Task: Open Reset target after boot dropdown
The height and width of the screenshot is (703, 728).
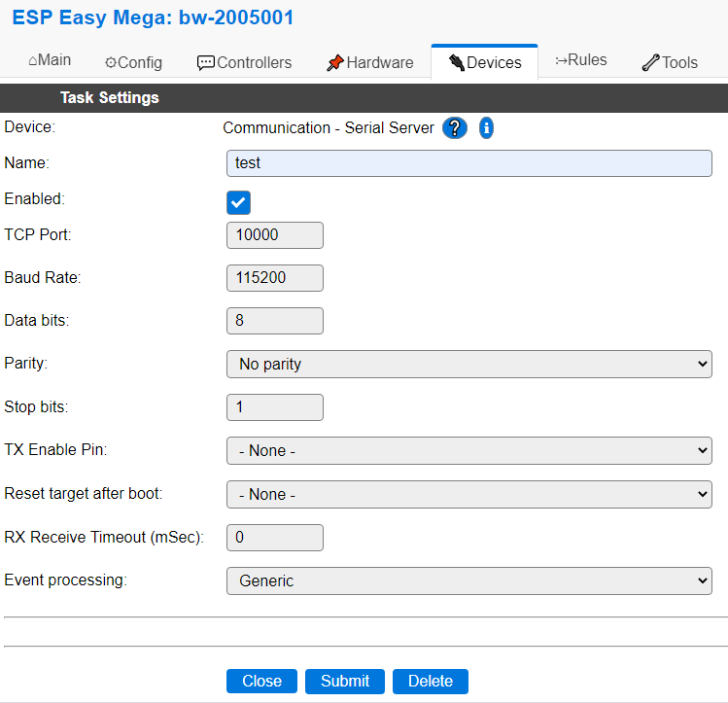Action: click(468, 494)
